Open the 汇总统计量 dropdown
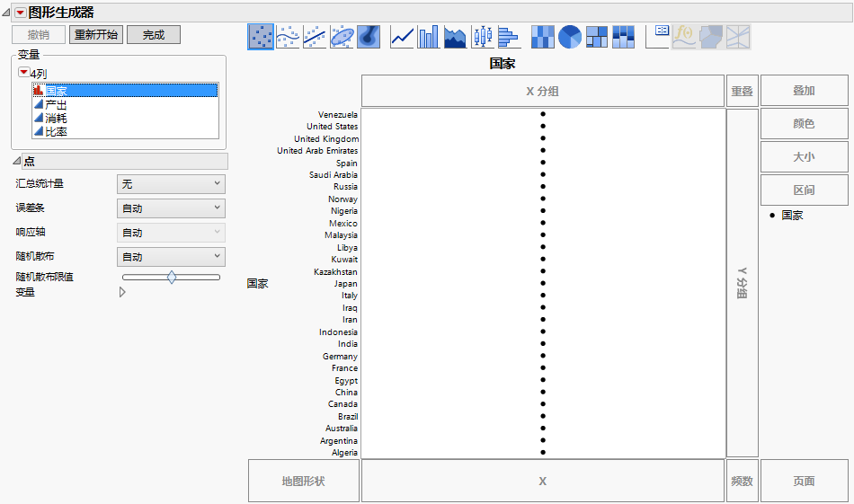Image resolution: width=854 pixels, height=504 pixels. (x=171, y=184)
